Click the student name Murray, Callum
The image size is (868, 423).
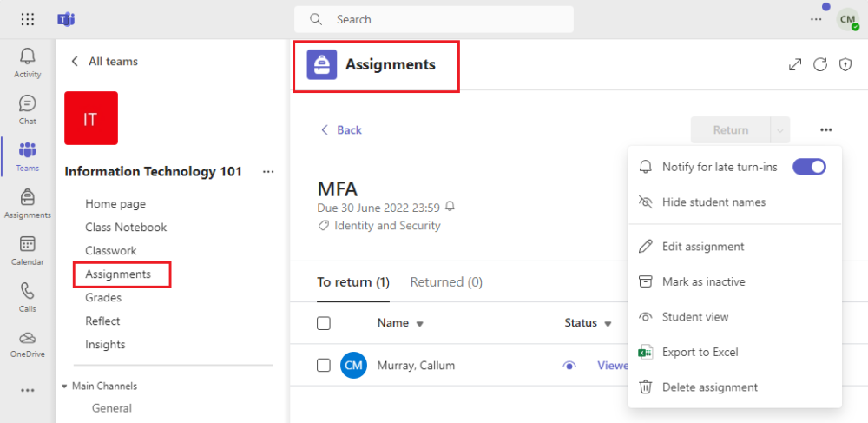[x=417, y=366]
